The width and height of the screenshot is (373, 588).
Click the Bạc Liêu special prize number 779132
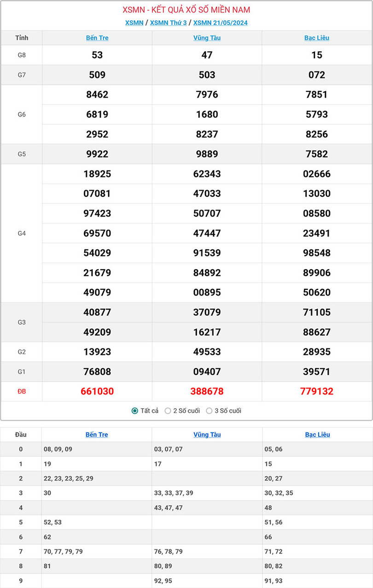pyautogui.click(x=317, y=391)
